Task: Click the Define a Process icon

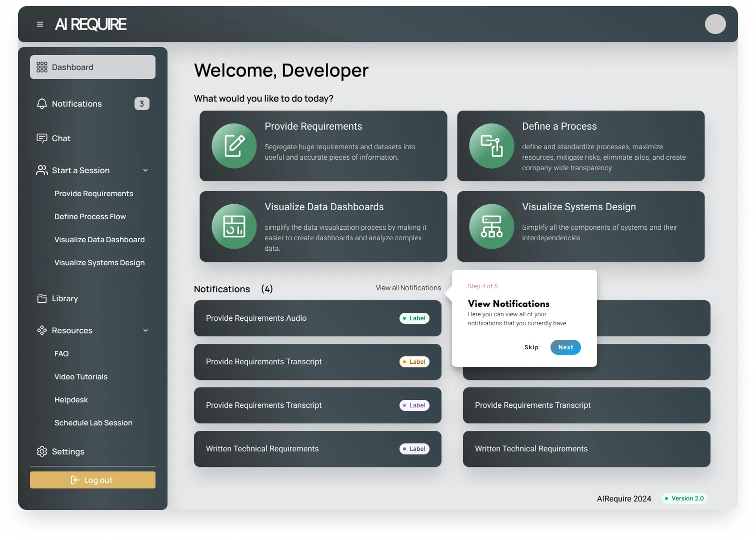Action: (491, 146)
